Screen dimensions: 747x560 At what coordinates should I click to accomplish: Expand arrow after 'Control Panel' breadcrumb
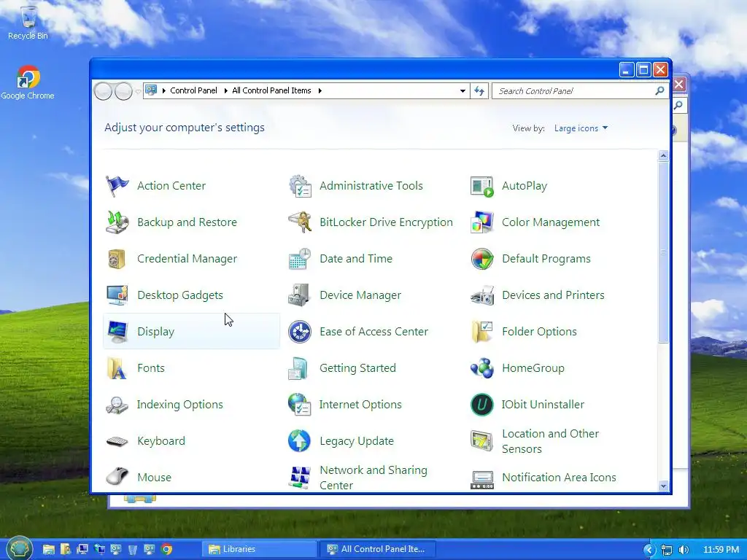point(226,90)
